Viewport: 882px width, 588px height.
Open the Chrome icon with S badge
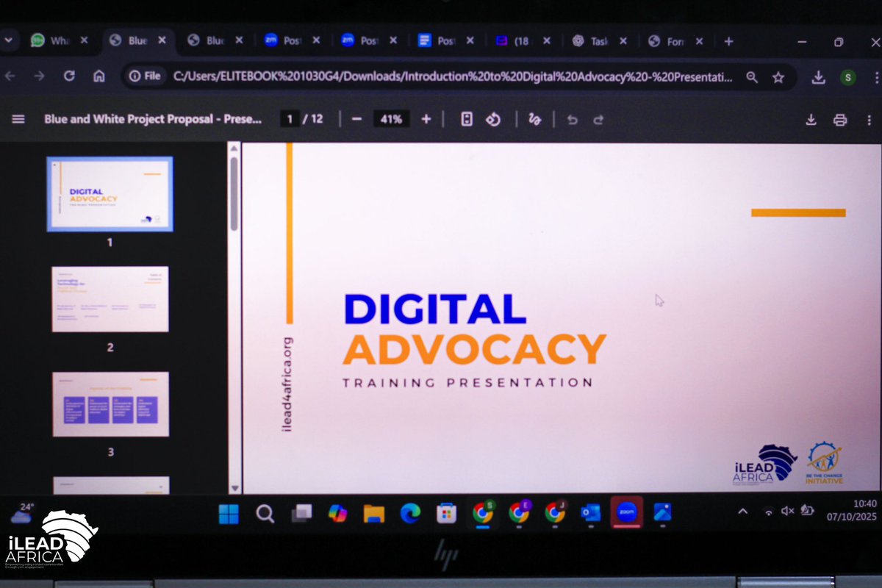[483, 512]
